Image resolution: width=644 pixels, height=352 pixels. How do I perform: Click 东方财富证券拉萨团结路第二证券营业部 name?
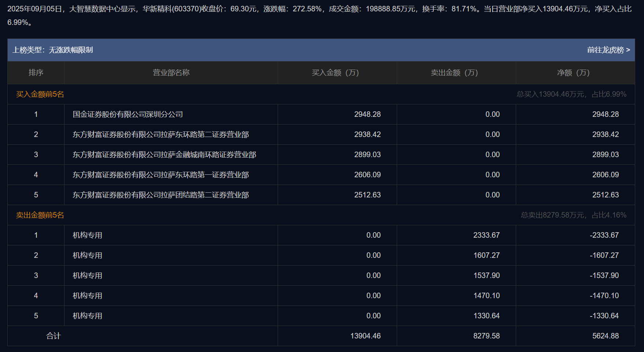(x=161, y=195)
